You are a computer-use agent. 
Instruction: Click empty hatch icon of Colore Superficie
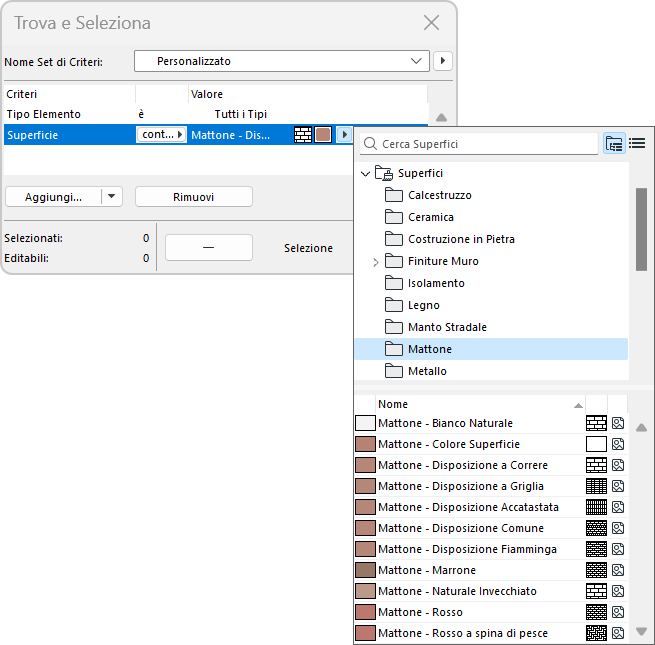tap(596, 444)
